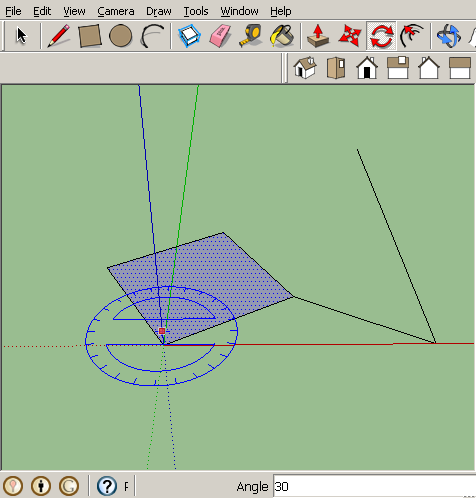Screen dimensions: 476x498
Task: Select the Eraser tool
Action: tap(220, 36)
